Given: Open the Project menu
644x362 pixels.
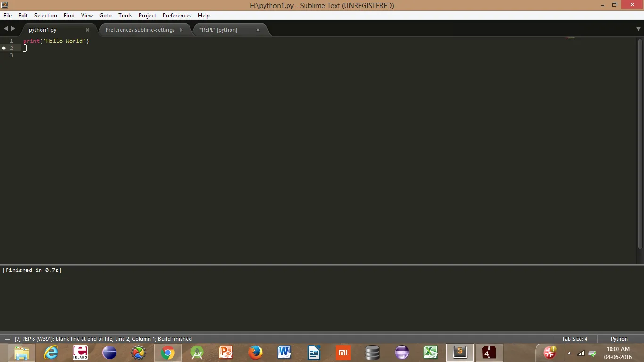Looking at the screenshot, I should [x=147, y=16].
